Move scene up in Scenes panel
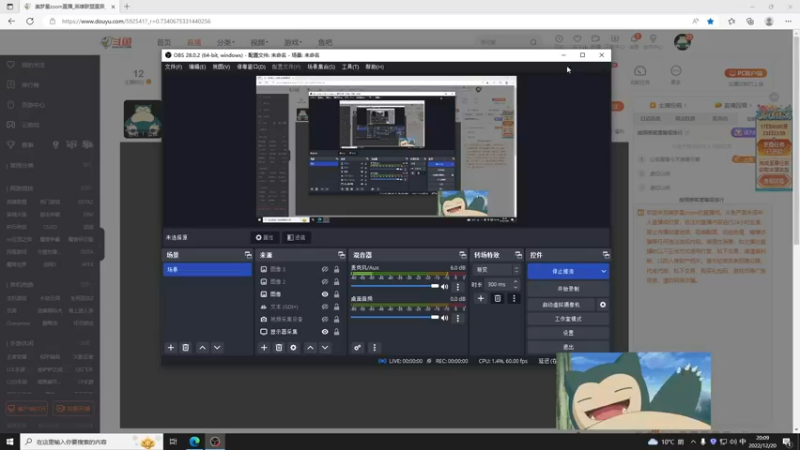The image size is (800, 450). (x=203, y=347)
